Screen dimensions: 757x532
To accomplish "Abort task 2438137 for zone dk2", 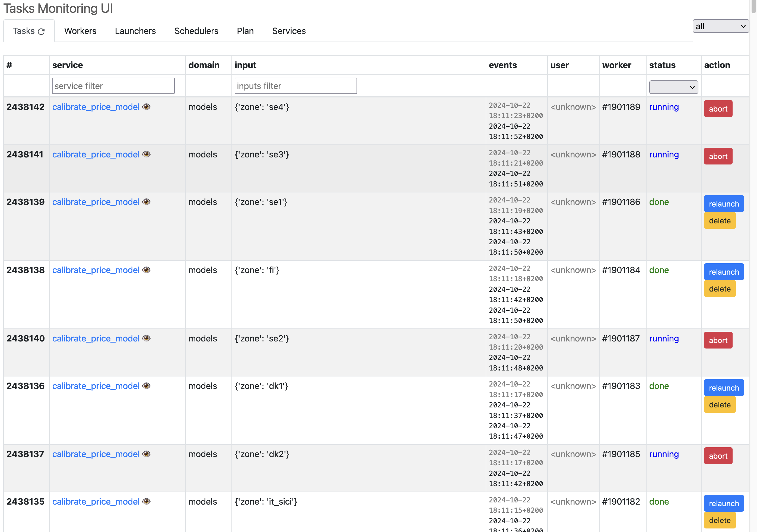I will click(718, 456).
